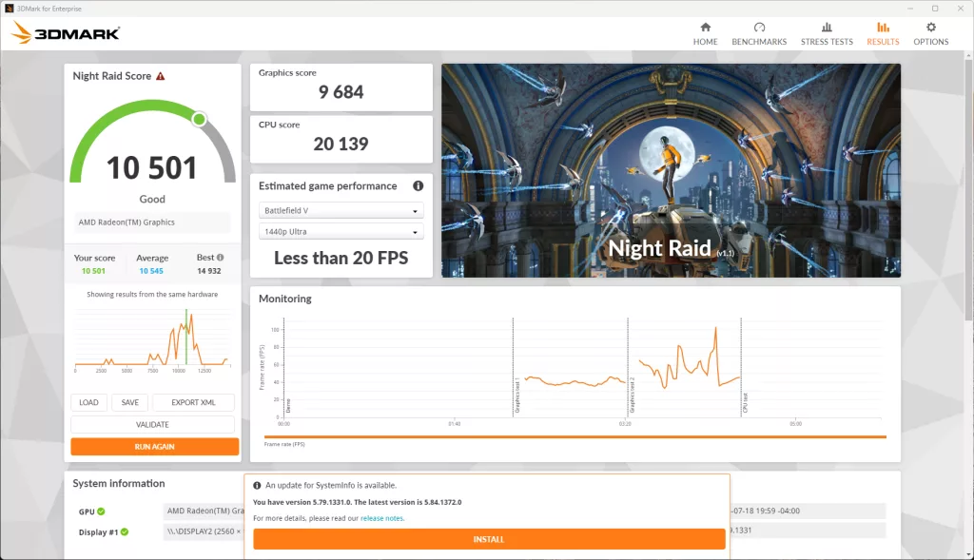Click the LOAD button
Viewport: 974px width, 560px height.
88,402
